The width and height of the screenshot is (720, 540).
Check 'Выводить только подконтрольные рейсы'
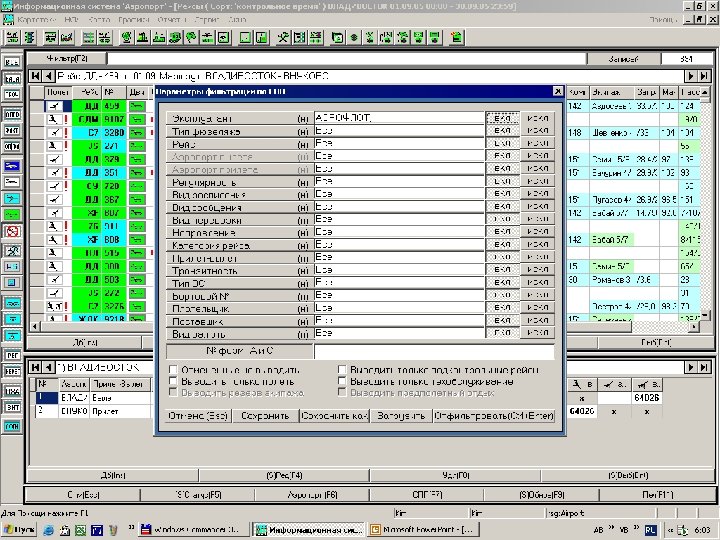pos(342,370)
